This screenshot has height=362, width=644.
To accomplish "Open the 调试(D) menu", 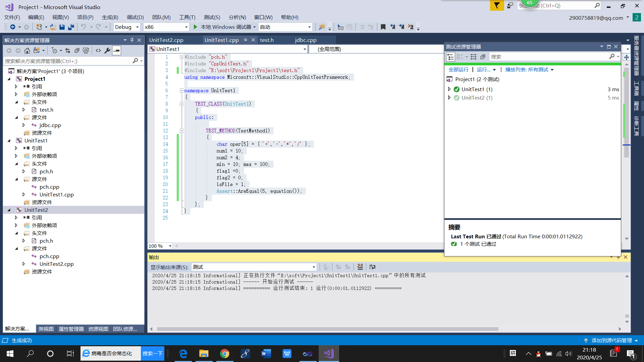I will click(135, 17).
